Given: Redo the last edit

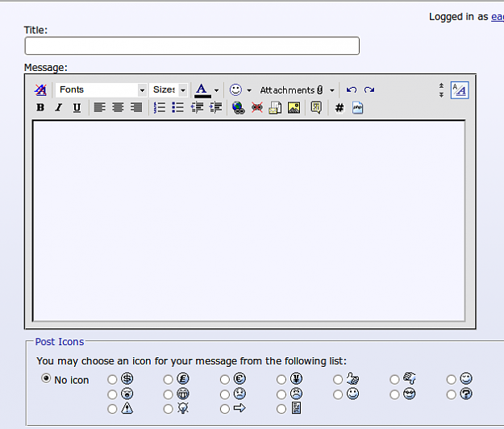Looking at the screenshot, I should click(x=369, y=90).
